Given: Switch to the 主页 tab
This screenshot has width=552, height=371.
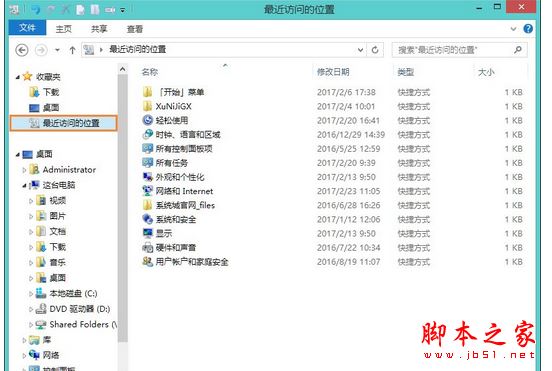Looking at the screenshot, I should (x=64, y=29).
